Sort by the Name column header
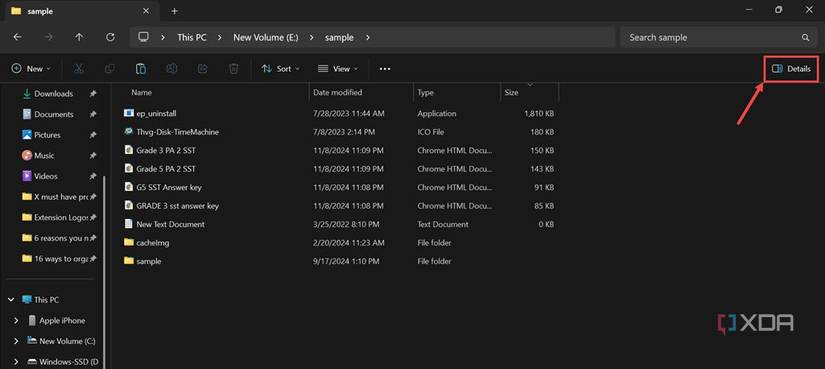 click(x=142, y=92)
